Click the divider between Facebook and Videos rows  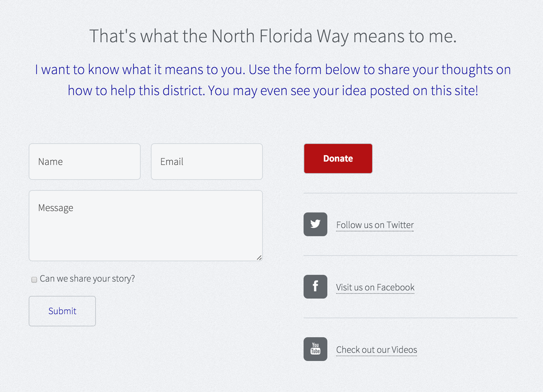pos(410,318)
